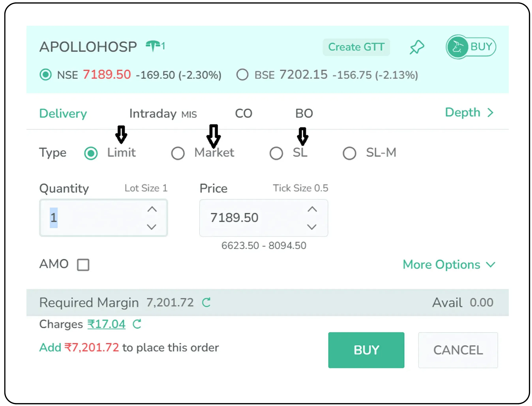
Task: Select Market order type
Action: point(178,153)
